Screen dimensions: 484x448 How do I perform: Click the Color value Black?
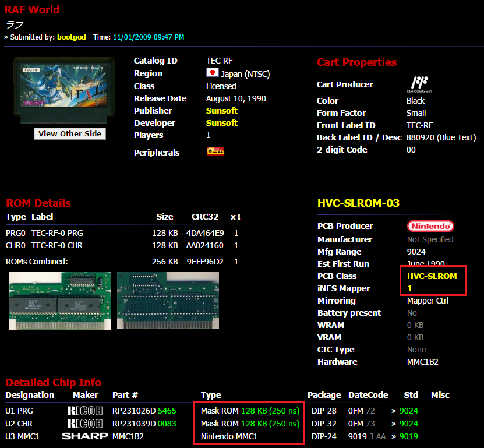[x=415, y=101]
